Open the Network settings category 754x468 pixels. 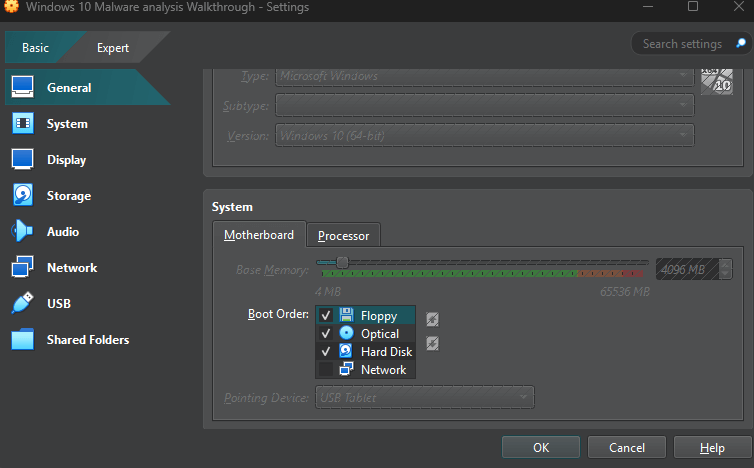(x=87, y=267)
